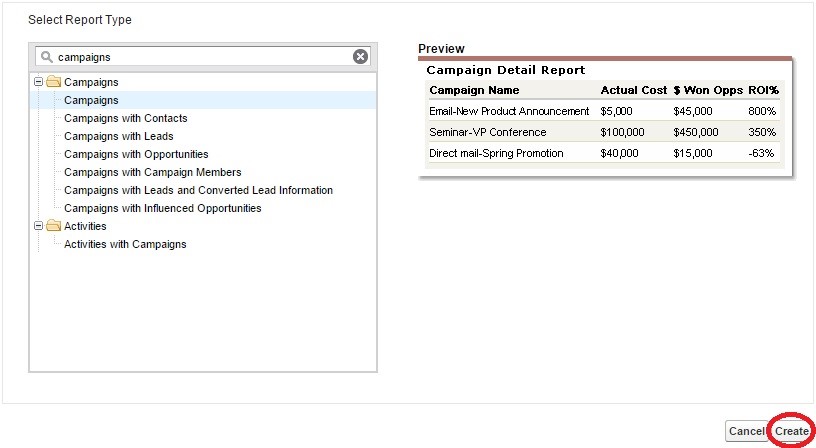This screenshot has width=816, height=448.
Task: Select Campaigns with Contacts report type
Action: [125, 118]
